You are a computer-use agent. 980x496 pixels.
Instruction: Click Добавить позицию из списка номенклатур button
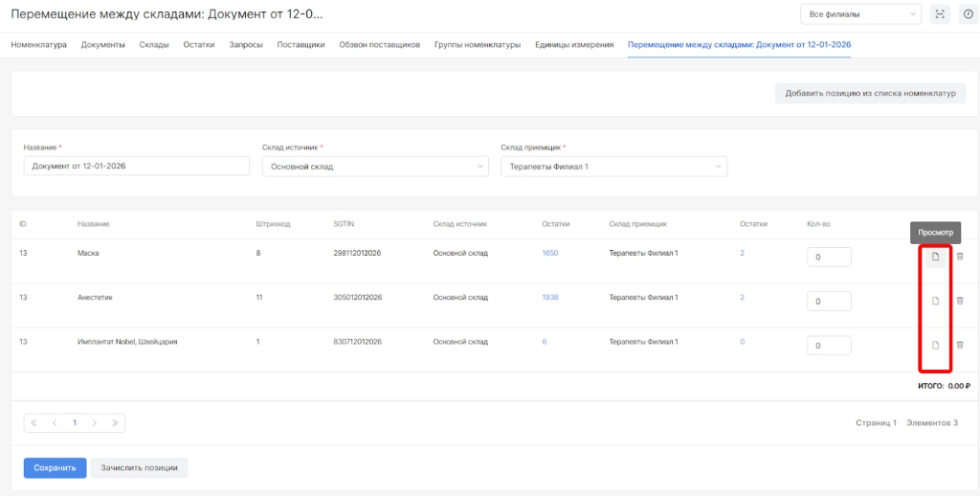coord(870,93)
